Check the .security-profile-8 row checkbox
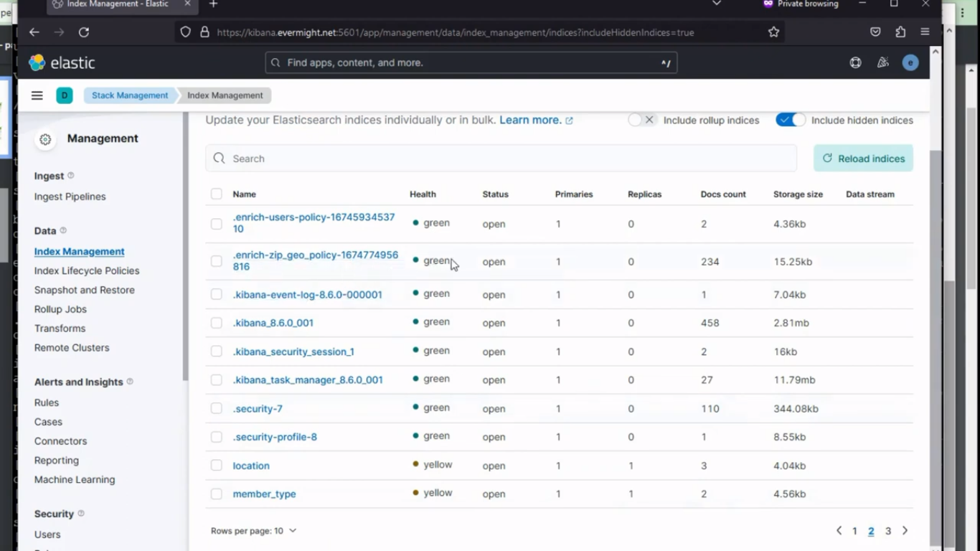This screenshot has width=980, height=551. (217, 437)
